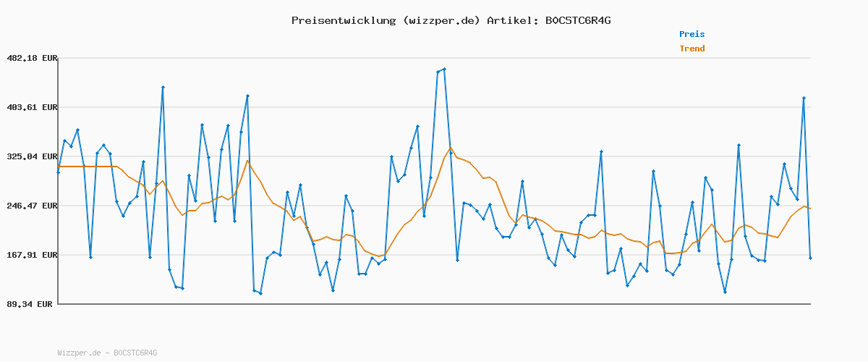Screen dimensions: 868x362
Task: Click the 246.47 EUR axis label
Action: (31, 206)
